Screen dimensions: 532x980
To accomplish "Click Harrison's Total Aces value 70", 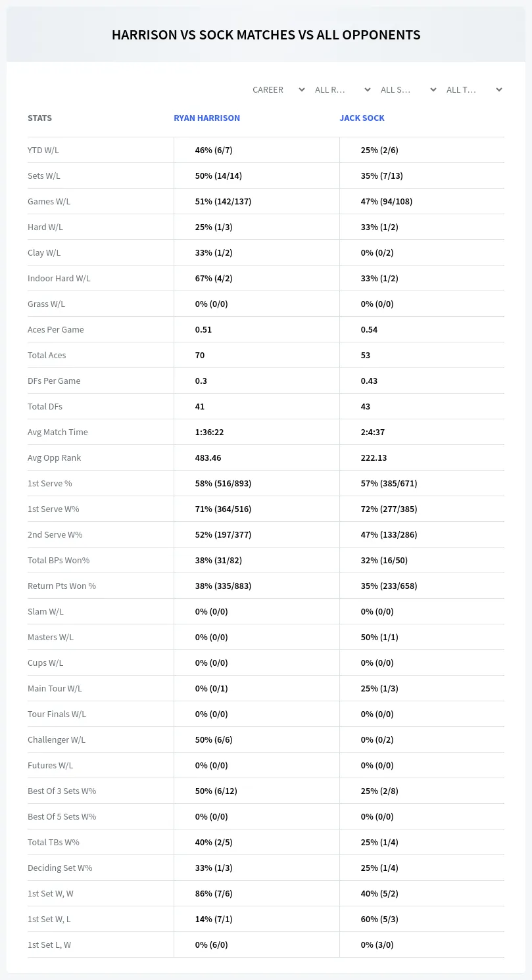I will tap(200, 355).
